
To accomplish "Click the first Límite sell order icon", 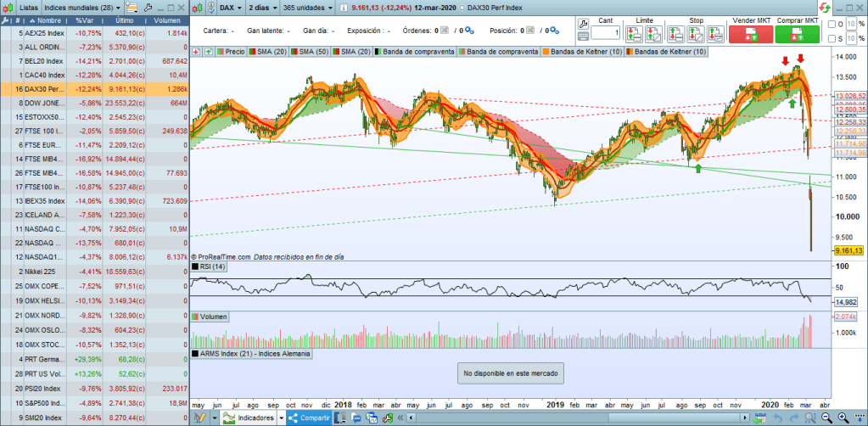I will (x=635, y=35).
